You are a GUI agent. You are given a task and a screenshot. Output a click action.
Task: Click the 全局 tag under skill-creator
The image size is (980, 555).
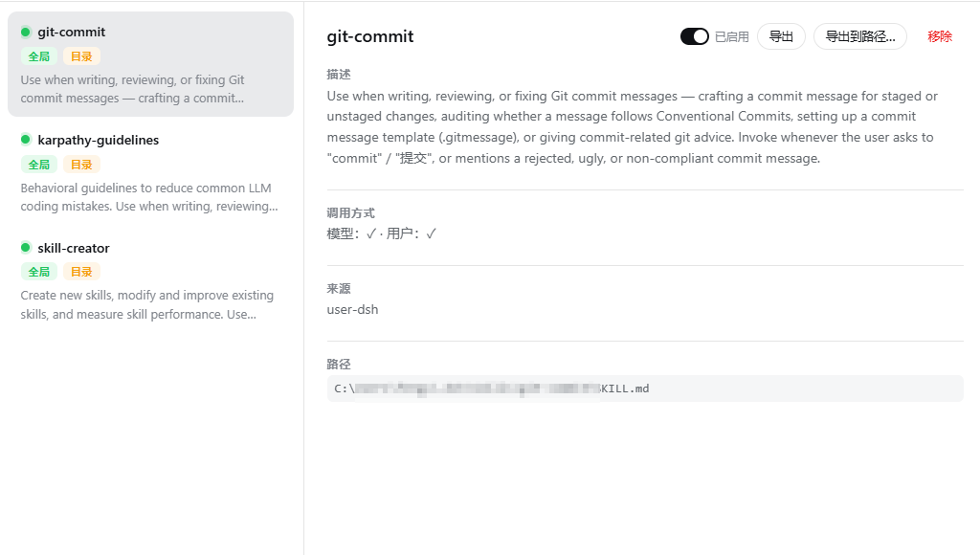(x=38, y=272)
